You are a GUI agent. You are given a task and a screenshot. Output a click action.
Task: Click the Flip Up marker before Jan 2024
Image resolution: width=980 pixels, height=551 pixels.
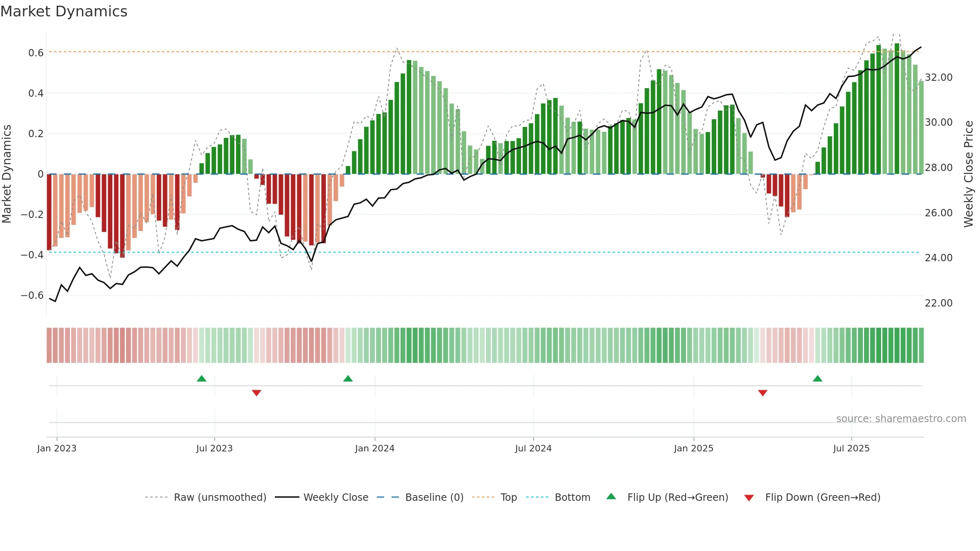pyautogui.click(x=348, y=378)
